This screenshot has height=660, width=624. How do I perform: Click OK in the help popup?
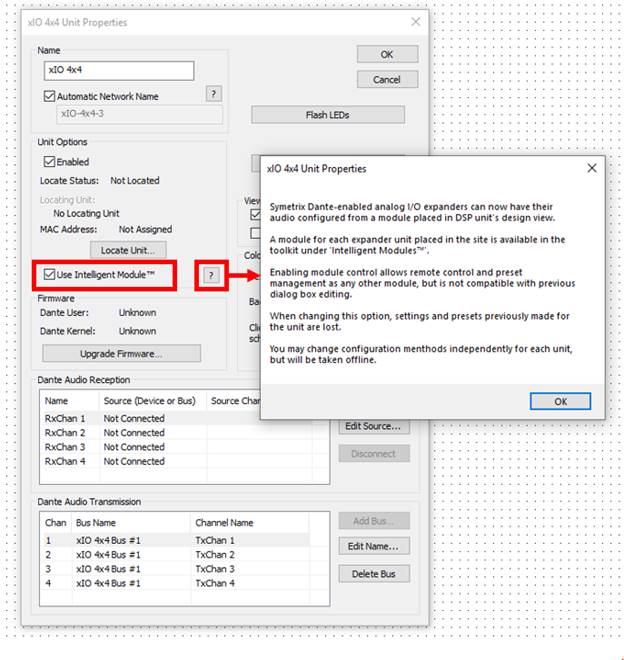click(560, 401)
